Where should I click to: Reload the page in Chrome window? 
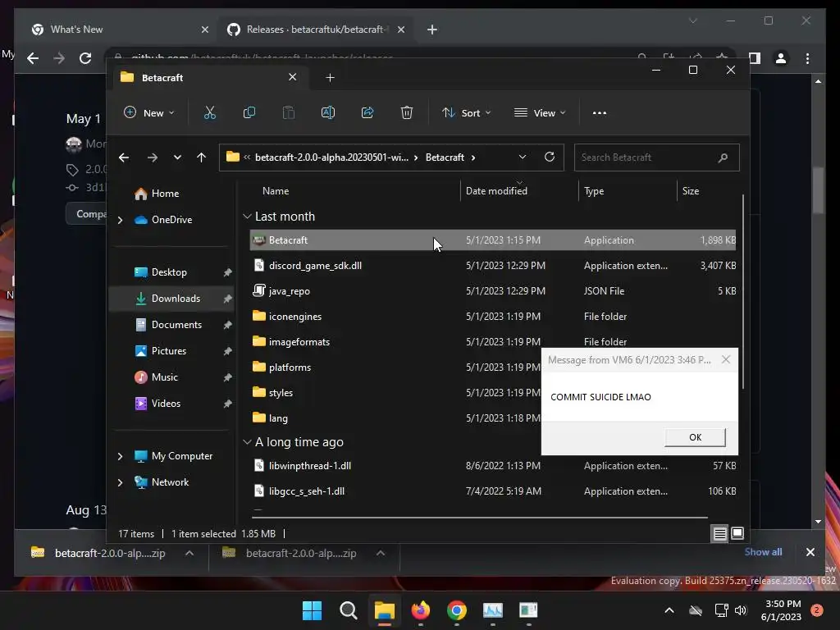85,58
